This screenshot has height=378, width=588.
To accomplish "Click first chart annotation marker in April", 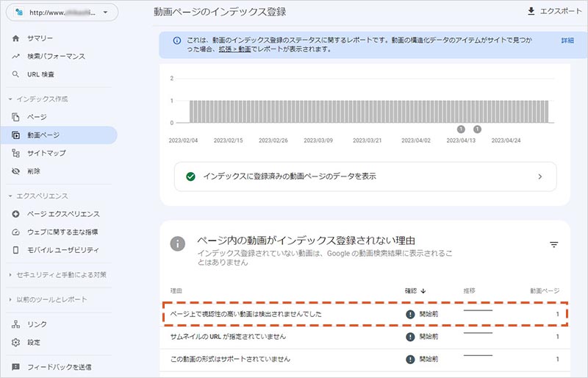I will click(x=461, y=129).
